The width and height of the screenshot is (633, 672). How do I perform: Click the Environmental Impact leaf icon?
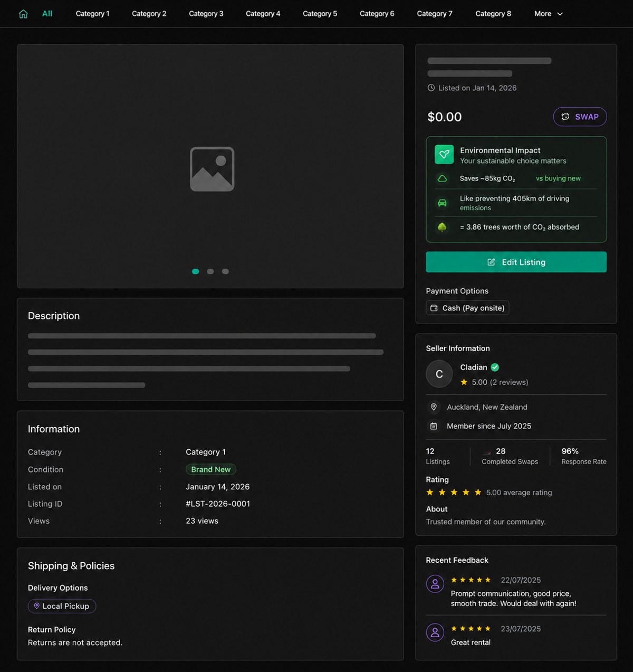pos(444,154)
